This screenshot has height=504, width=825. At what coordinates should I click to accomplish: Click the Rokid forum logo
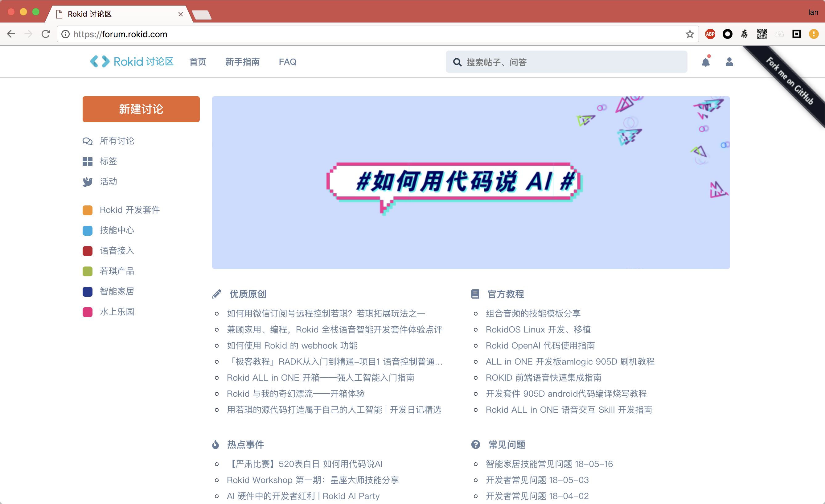[132, 62]
